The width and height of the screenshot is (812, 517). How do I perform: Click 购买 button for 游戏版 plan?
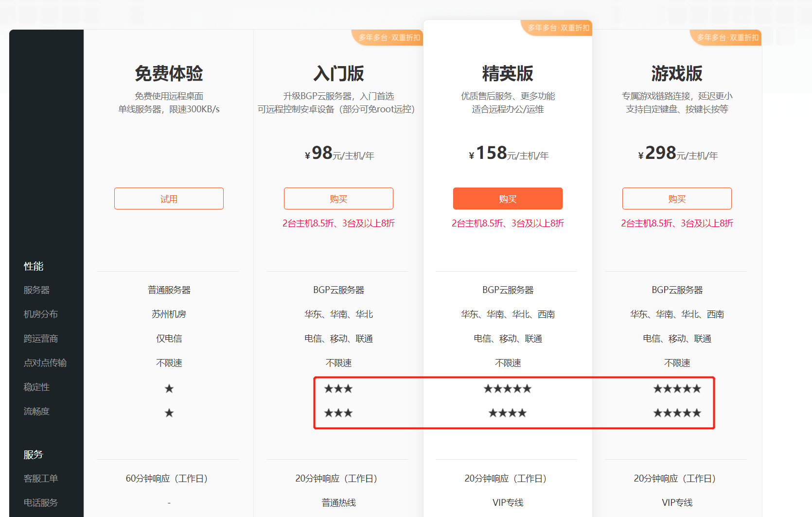(x=677, y=199)
